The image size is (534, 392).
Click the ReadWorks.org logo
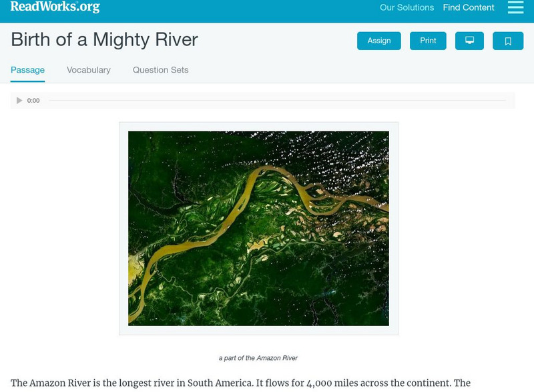(55, 7)
